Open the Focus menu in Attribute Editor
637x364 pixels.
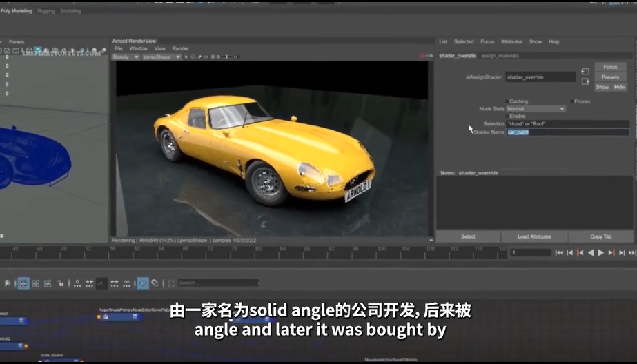(x=487, y=42)
